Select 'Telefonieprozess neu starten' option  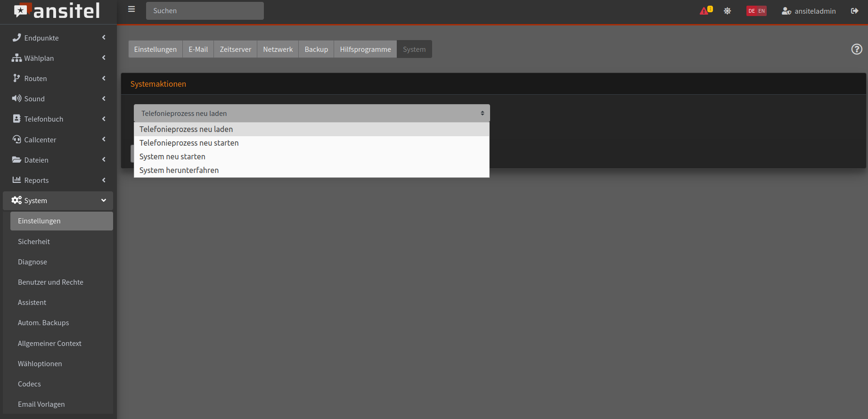click(189, 143)
